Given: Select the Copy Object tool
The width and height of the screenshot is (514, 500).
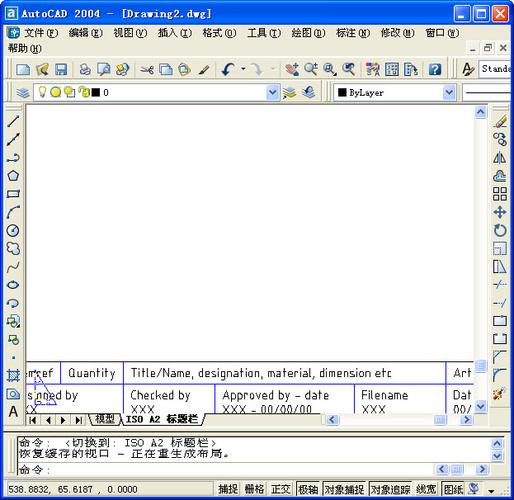Looking at the screenshot, I should point(500,139).
